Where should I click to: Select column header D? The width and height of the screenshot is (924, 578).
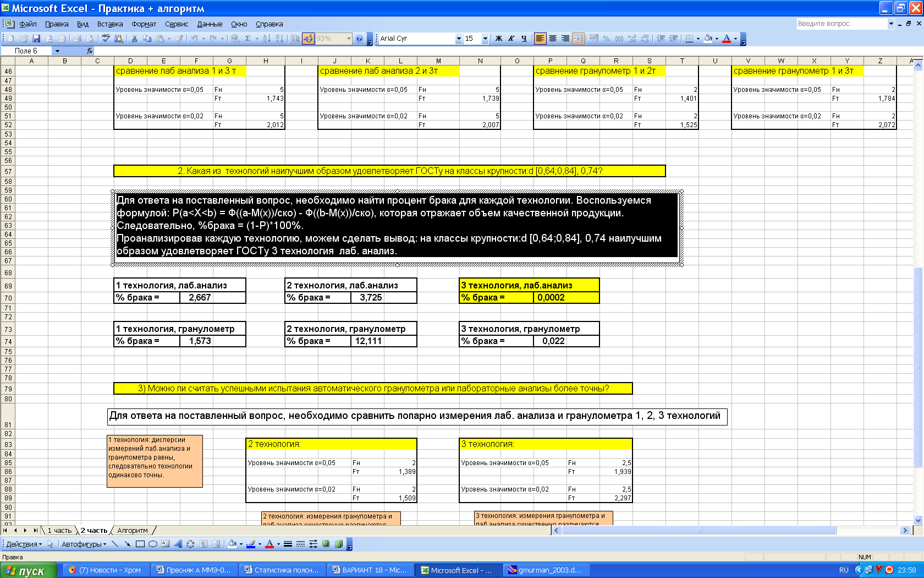coord(130,61)
